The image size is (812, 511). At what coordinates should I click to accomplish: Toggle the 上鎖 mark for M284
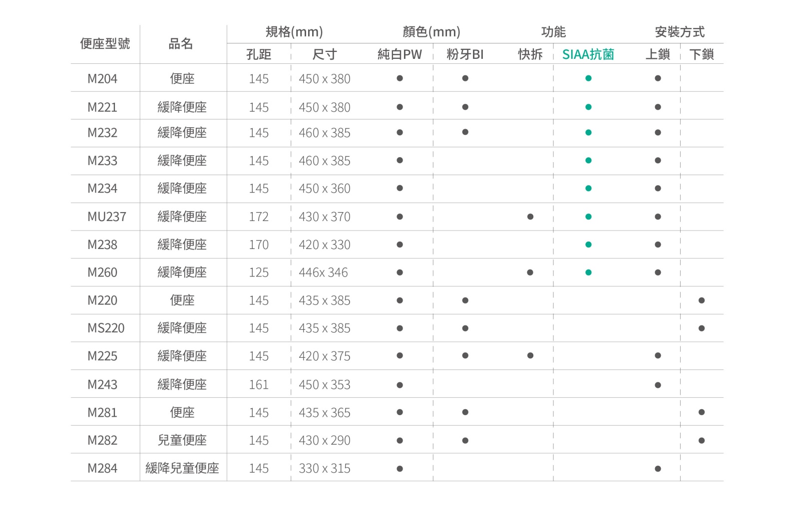(658, 468)
